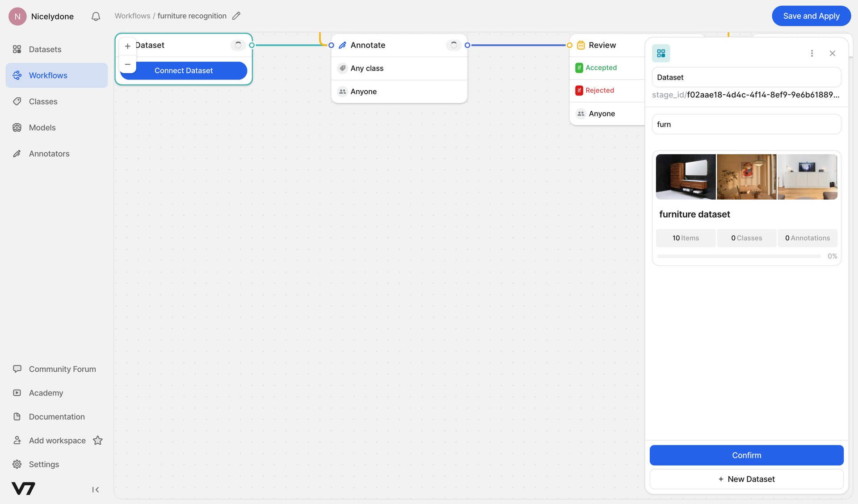Click the Classes tag icon in sidebar
The height and width of the screenshot is (504, 858).
click(17, 101)
